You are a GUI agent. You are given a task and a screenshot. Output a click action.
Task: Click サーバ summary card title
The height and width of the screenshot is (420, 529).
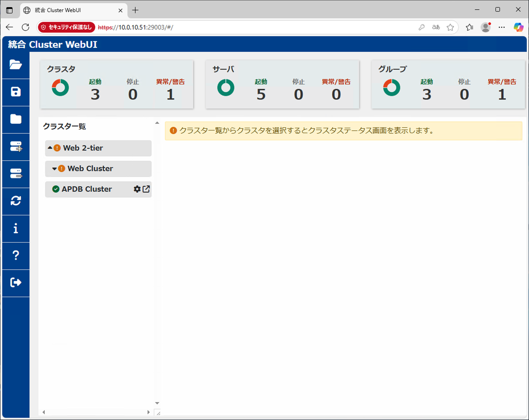pyautogui.click(x=223, y=69)
